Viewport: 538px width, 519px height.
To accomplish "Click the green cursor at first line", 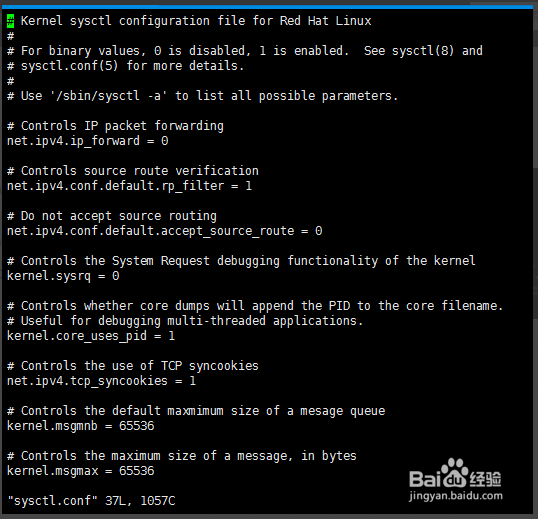I will pyautogui.click(x=11, y=21).
